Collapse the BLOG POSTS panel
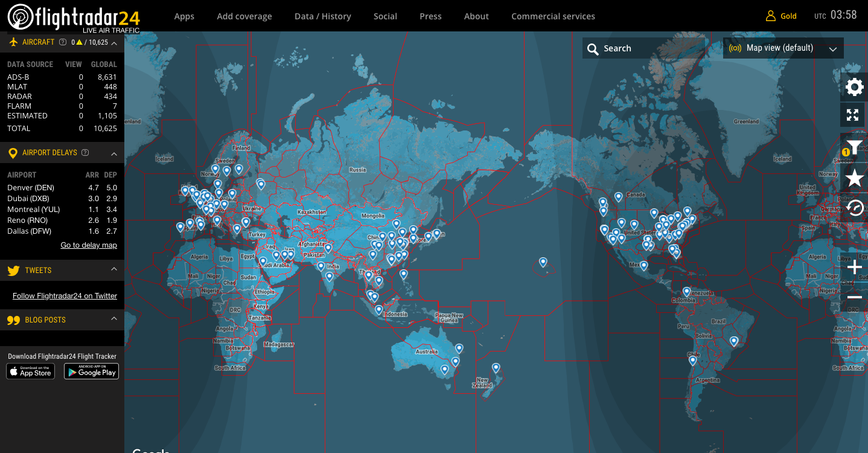The image size is (868, 453). [x=113, y=319]
